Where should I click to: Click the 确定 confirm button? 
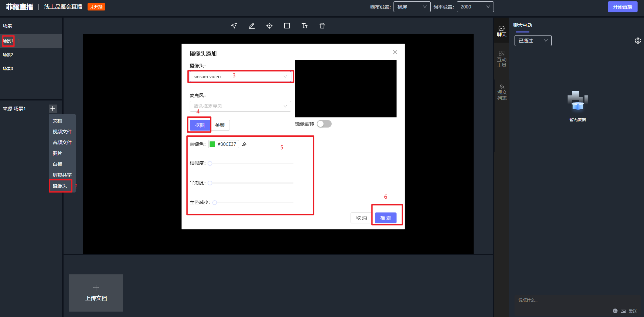(385, 218)
